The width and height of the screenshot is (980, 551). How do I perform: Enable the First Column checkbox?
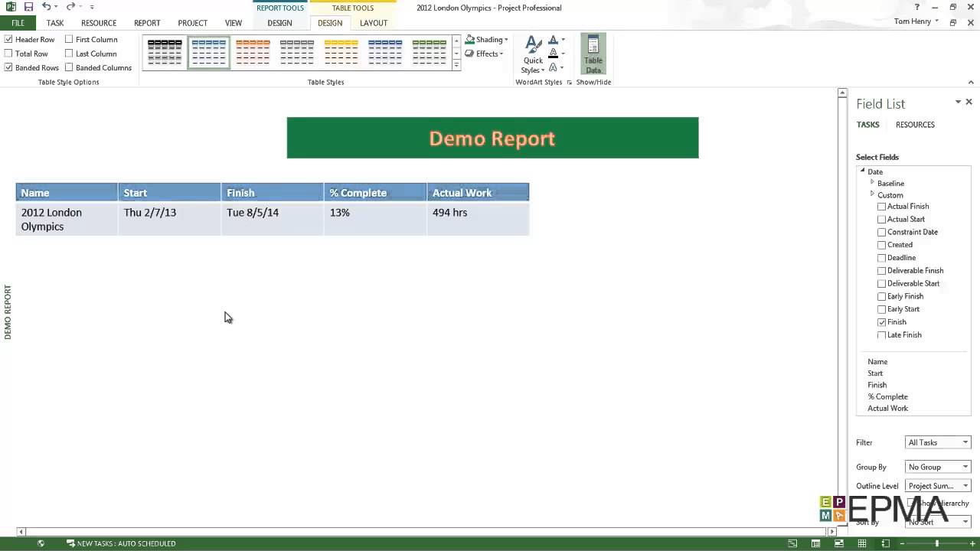[69, 39]
